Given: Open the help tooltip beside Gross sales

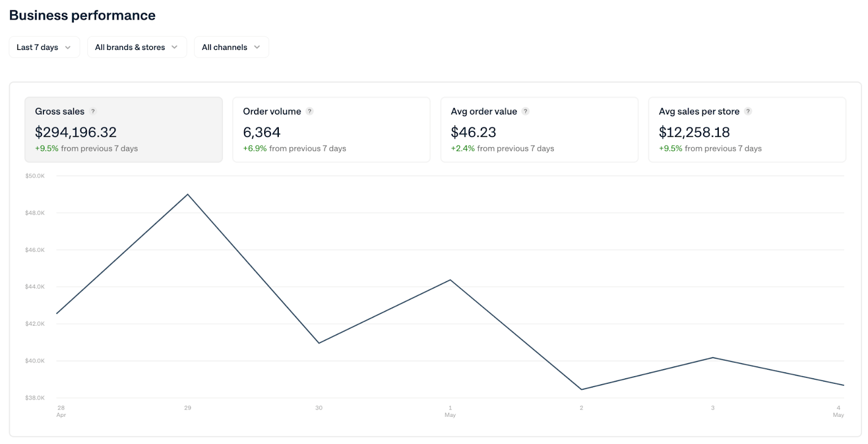Looking at the screenshot, I should (93, 111).
